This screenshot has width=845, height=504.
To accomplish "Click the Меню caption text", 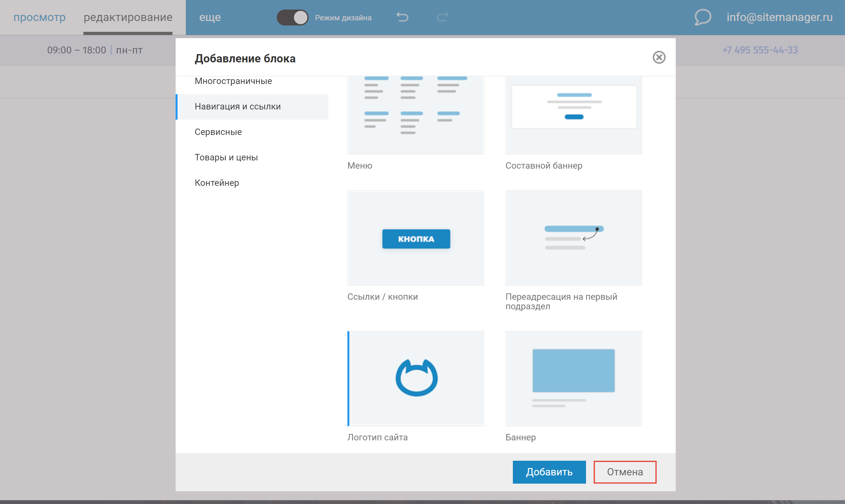I will (360, 166).
